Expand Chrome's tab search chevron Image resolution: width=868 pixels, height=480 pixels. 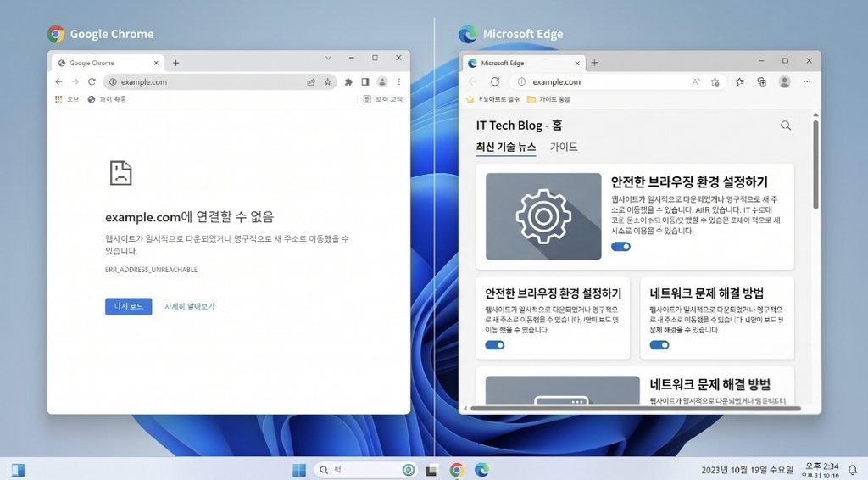pos(328,58)
